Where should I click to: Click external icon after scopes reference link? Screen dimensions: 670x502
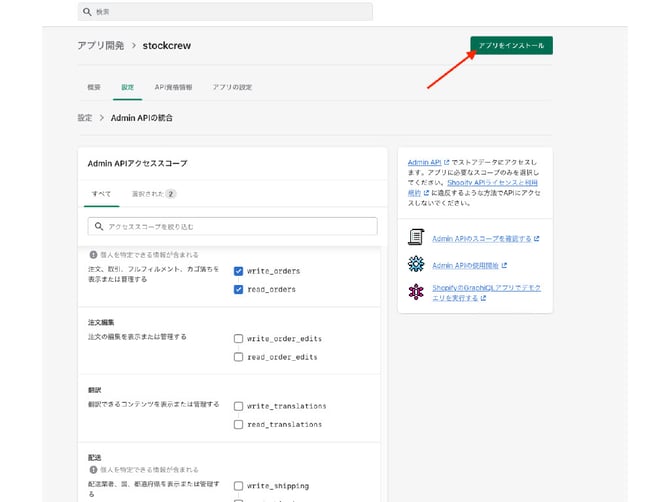(536, 239)
